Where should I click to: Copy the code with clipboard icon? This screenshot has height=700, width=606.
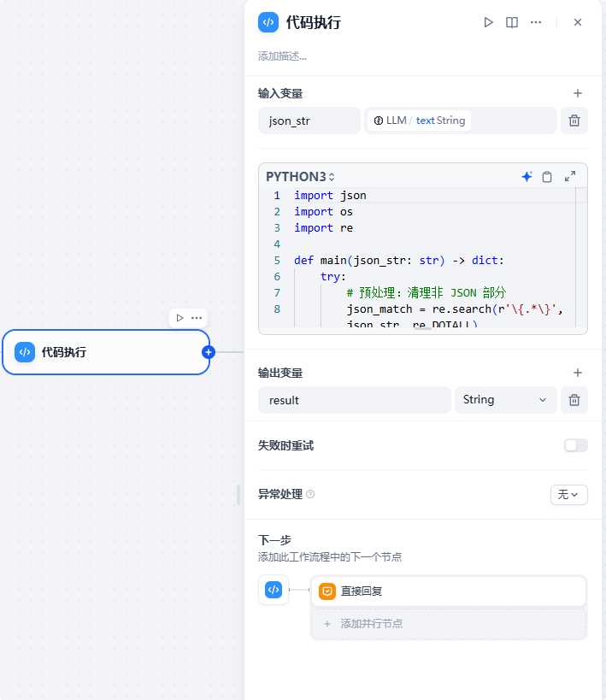coord(547,177)
